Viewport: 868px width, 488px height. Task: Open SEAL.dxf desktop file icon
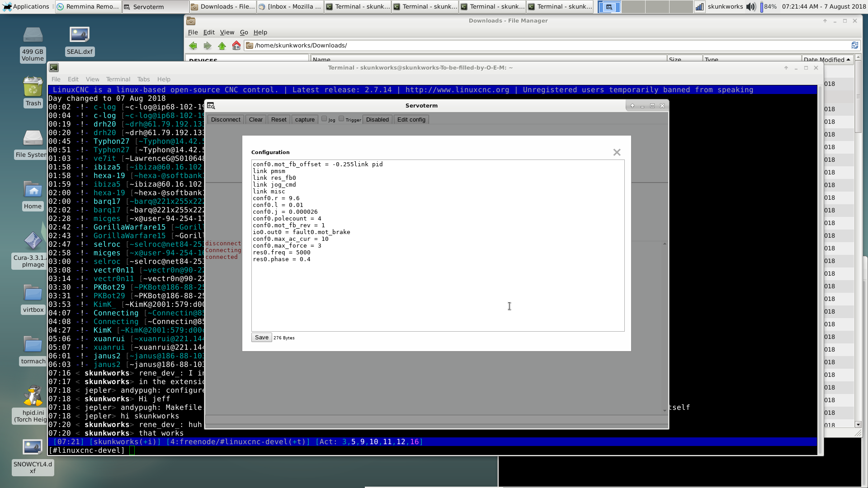pyautogui.click(x=80, y=41)
